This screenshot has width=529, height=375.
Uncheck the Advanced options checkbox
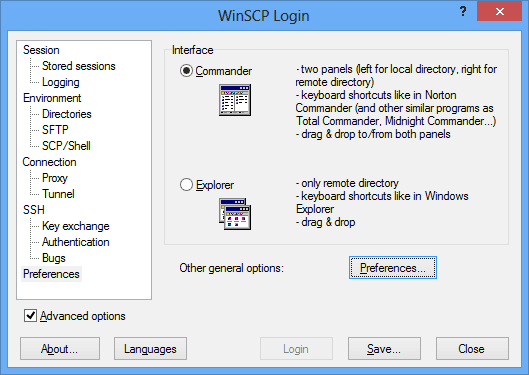pos(30,316)
